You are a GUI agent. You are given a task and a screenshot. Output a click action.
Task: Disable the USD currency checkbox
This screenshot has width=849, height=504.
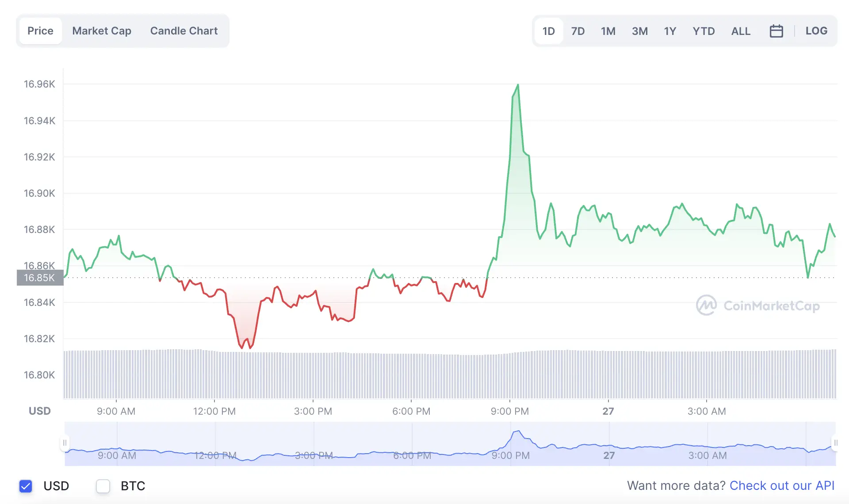click(26, 486)
